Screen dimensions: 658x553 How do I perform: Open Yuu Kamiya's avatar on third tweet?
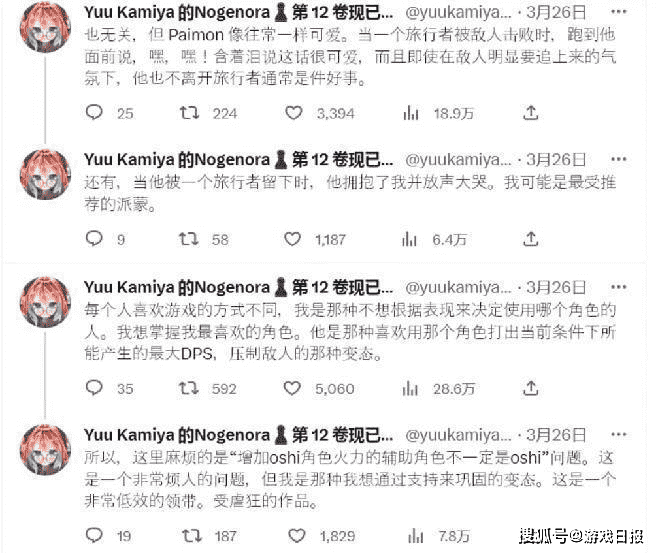(x=45, y=301)
